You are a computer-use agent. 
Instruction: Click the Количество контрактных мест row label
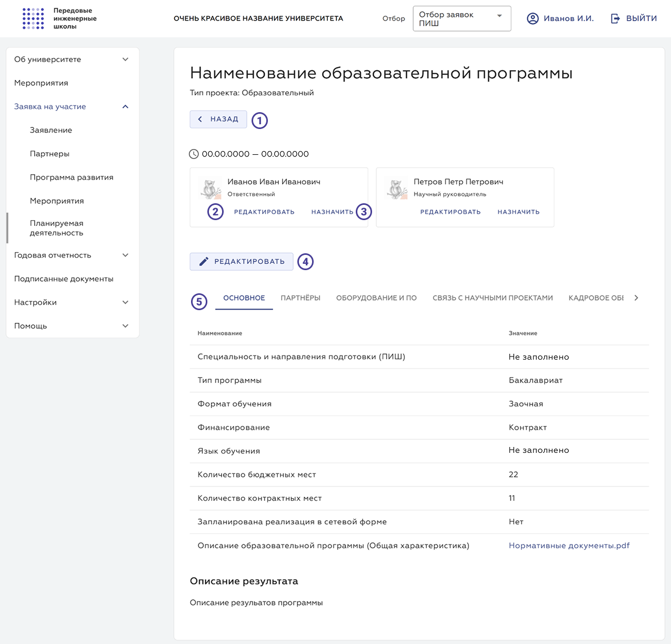click(259, 498)
